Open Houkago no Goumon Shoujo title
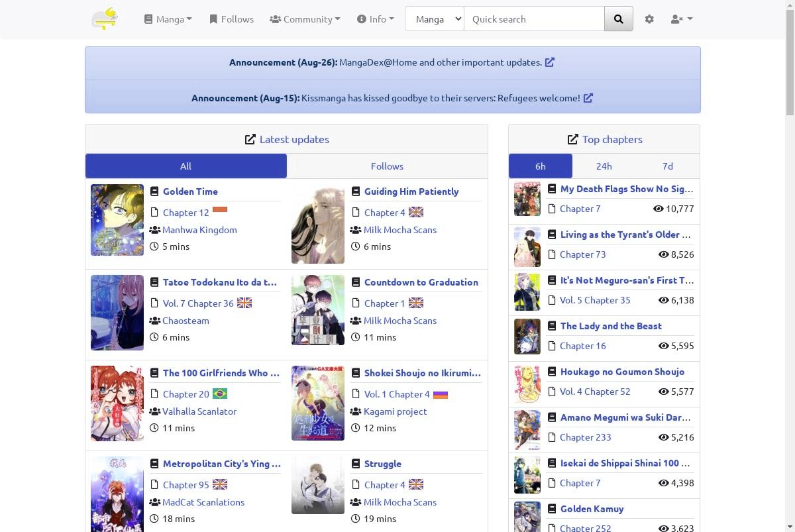The width and height of the screenshot is (795, 532). [623, 372]
